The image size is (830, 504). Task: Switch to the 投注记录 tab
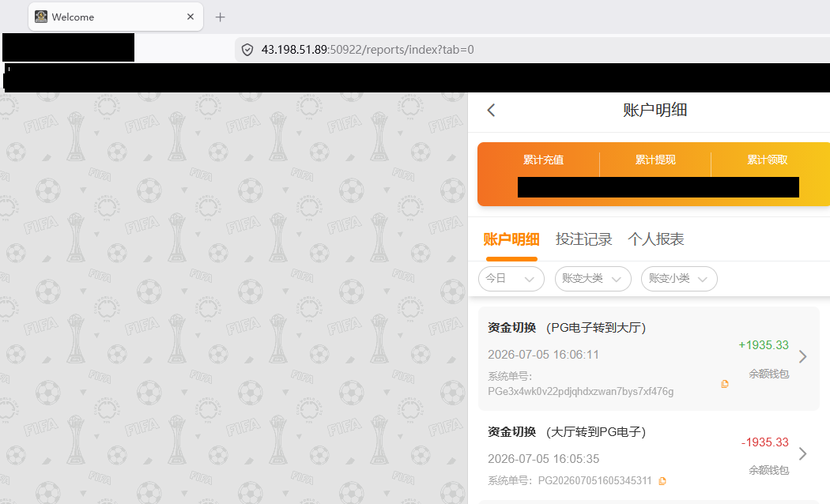click(584, 239)
